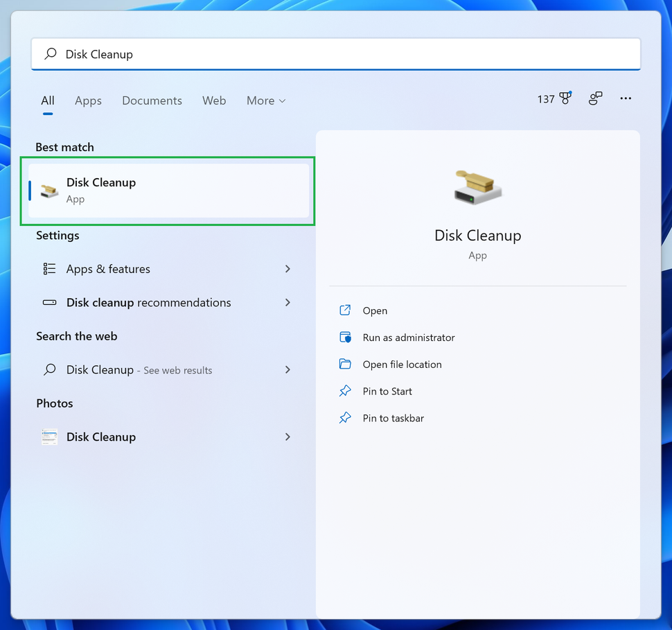Switch to the Web search tab

point(214,100)
